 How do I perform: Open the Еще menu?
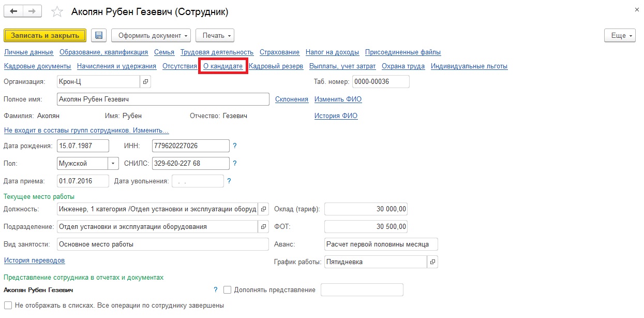620,35
